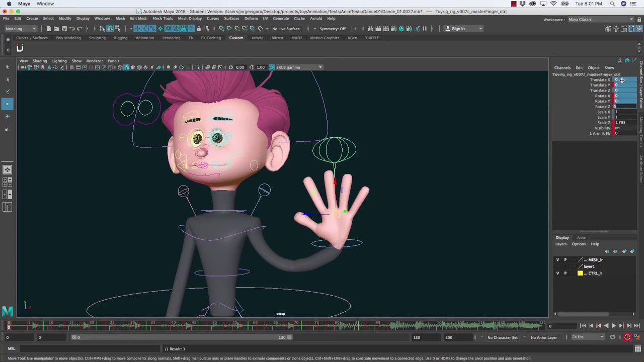Click the yellow CTRL_lr layer color swatch
Screen dimensions: 644x362
point(580,273)
